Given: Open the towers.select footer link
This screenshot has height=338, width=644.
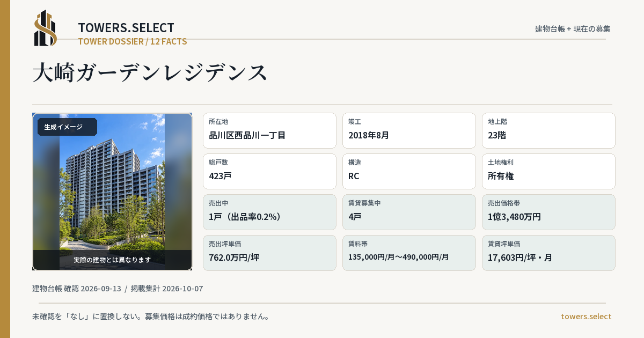Looking at the screenshot, I should click(x=586, y=317).
